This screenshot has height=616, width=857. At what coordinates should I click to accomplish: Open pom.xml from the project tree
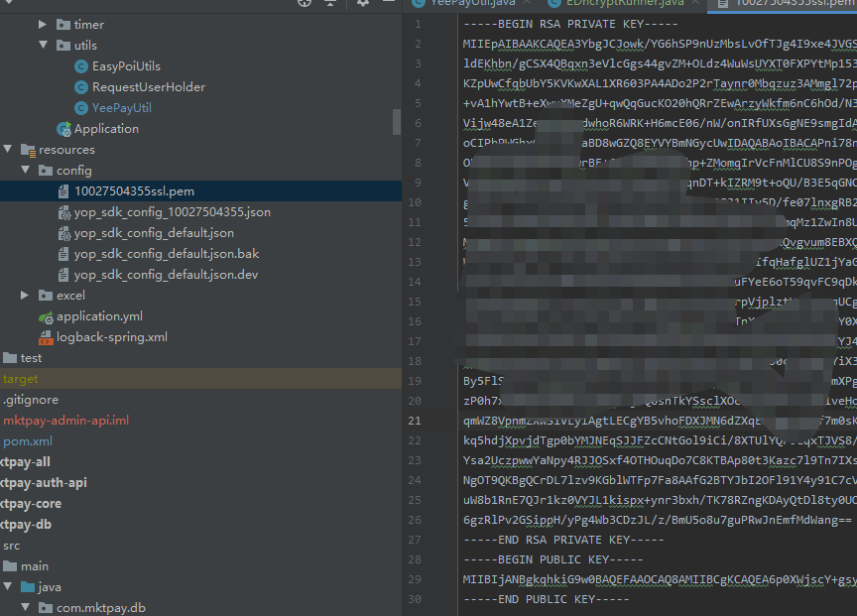(x=28, y=440)
